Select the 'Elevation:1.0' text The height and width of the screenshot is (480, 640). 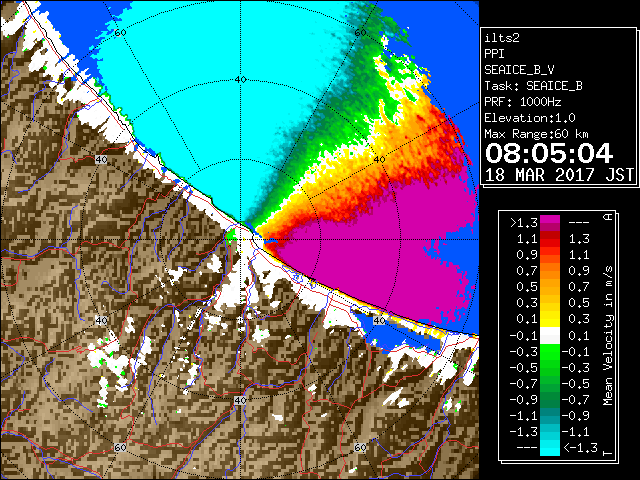pos(530,118)
